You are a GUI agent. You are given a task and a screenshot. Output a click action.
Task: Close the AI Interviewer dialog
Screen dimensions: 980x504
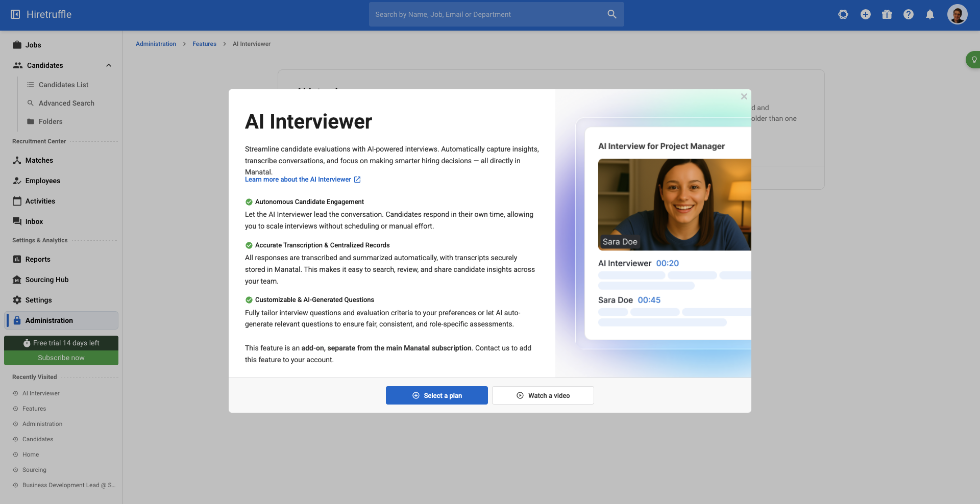(x=744, y=96)
